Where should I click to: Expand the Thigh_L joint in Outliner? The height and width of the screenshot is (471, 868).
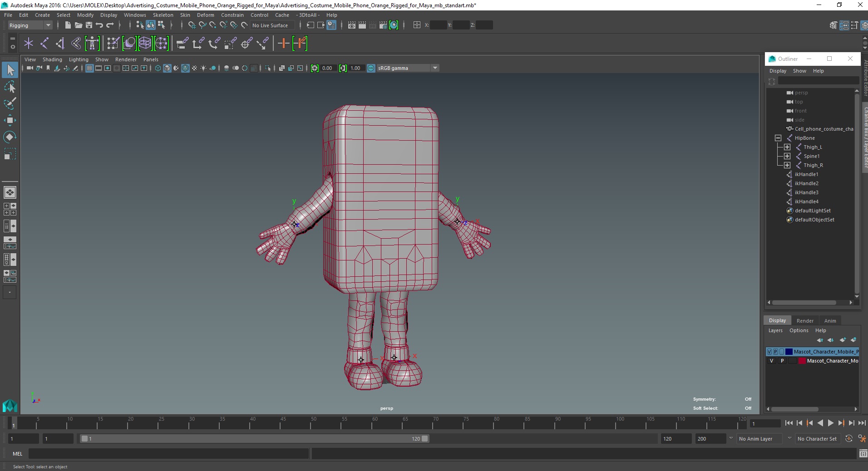(787, 147)
